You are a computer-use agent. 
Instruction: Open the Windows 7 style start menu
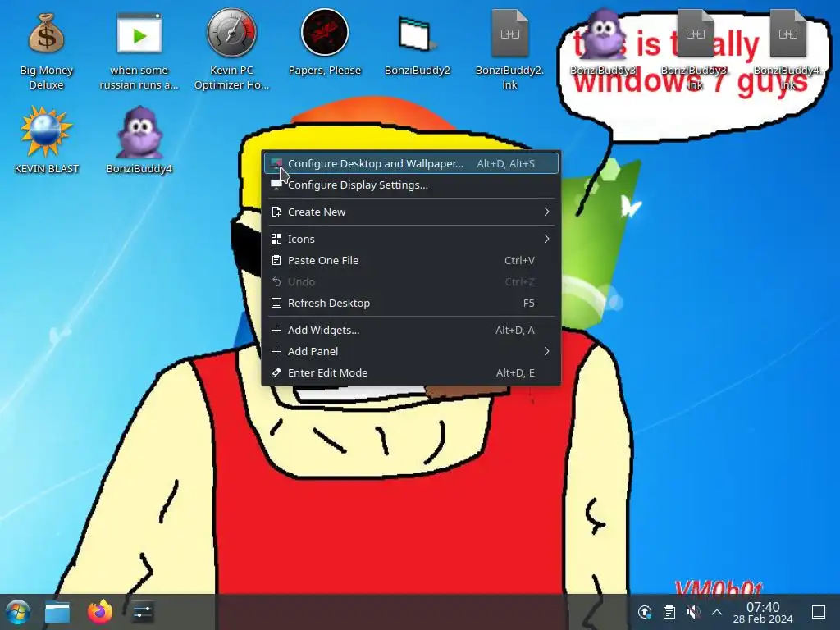pos(17,612)
